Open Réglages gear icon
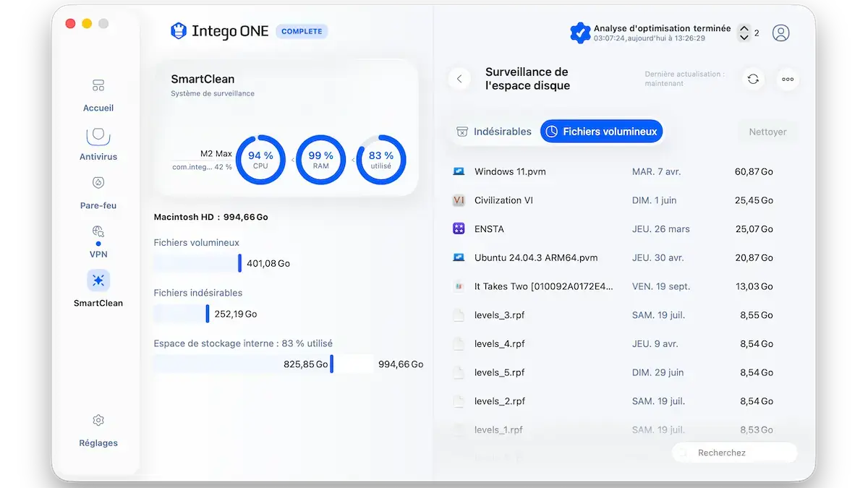Screen dimensions: 868x488 point(98,420)
